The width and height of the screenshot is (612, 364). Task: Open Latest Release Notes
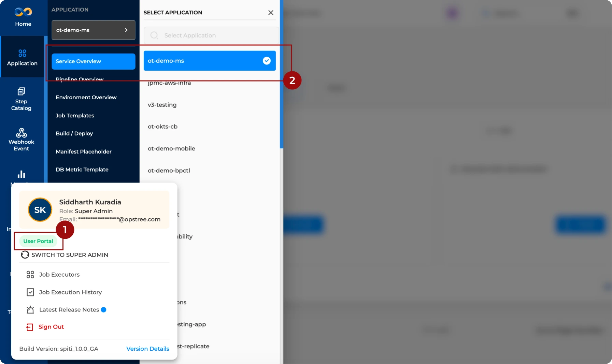(69, 310)
